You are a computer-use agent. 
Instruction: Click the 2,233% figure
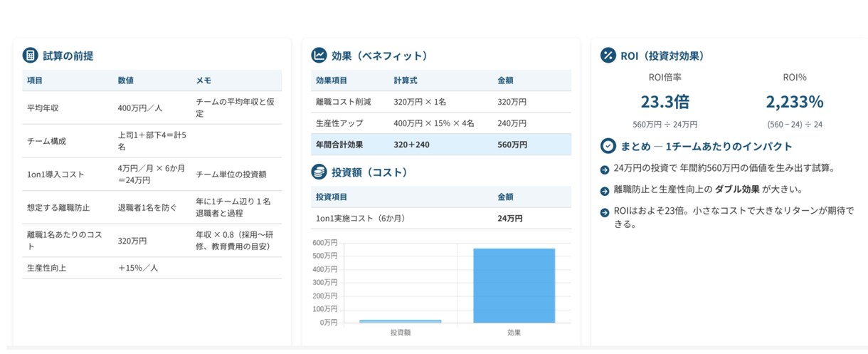pos(795,101)
